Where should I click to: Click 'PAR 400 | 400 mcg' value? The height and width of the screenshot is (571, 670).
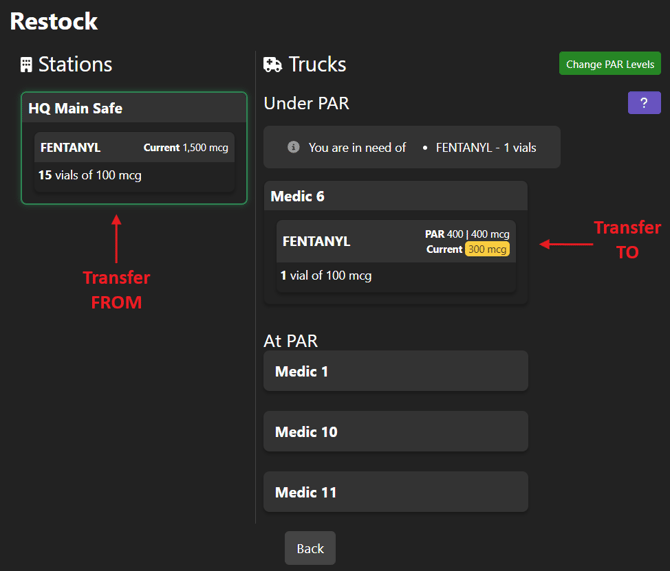click(467, 234)
